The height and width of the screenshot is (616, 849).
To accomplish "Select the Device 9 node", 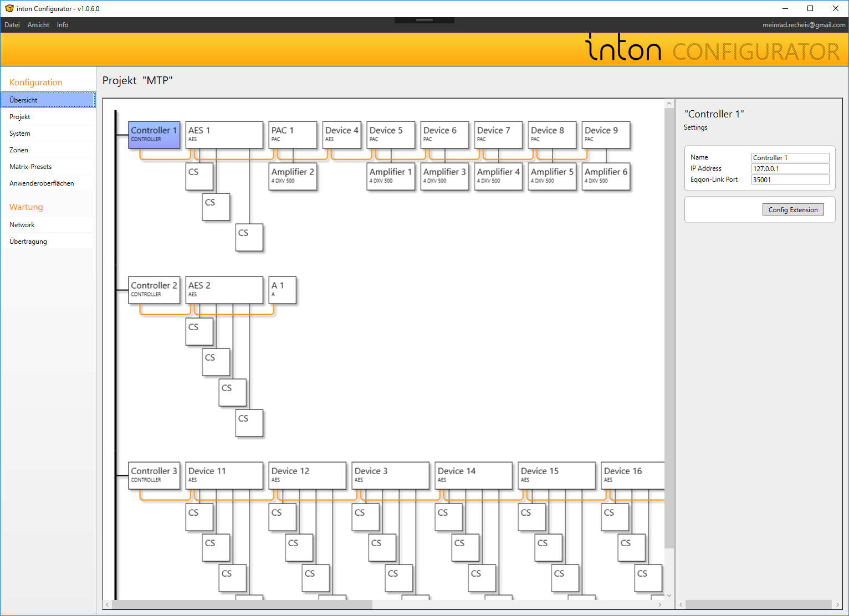I will (x=606, y=135).
